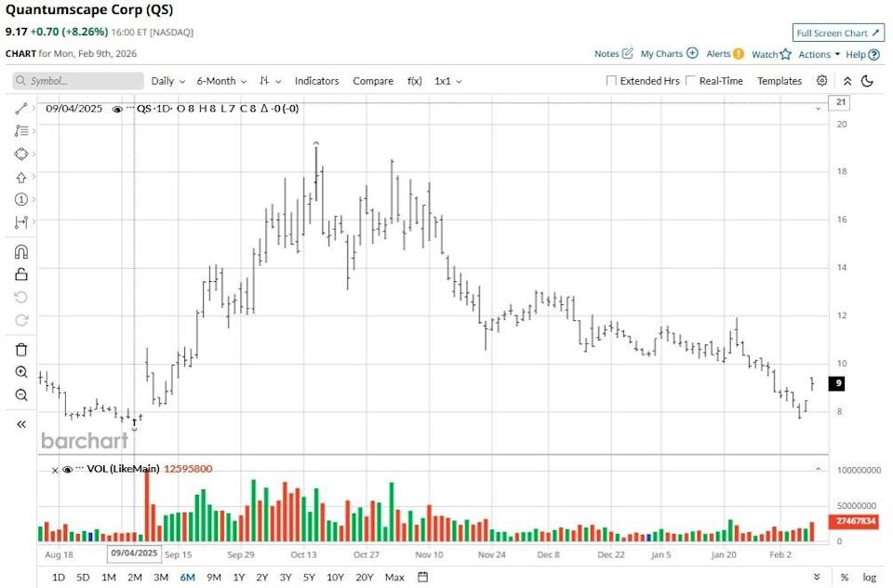This screenshot has height=588, width=893.
Task: Expand the Actions dropdown menu
Action: [813, 54]
